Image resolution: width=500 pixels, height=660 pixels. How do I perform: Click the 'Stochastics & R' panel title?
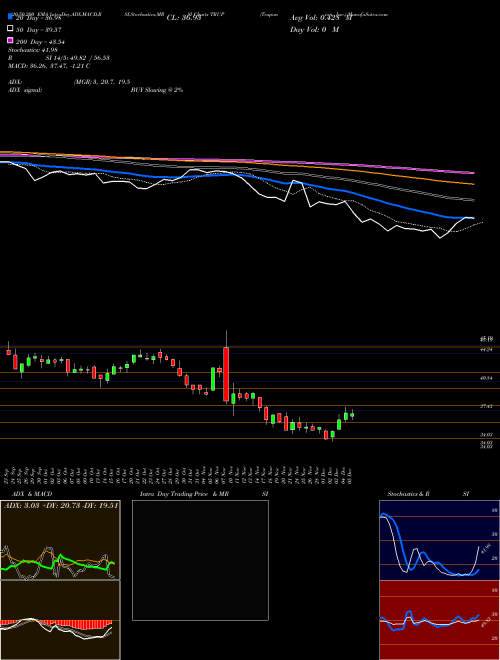click(409, 494)
